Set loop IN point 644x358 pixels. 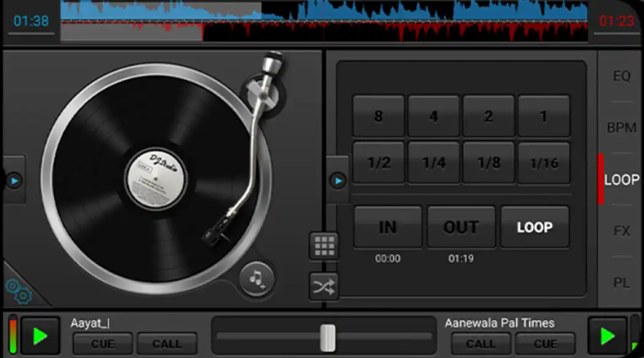(x=388, y=227)
